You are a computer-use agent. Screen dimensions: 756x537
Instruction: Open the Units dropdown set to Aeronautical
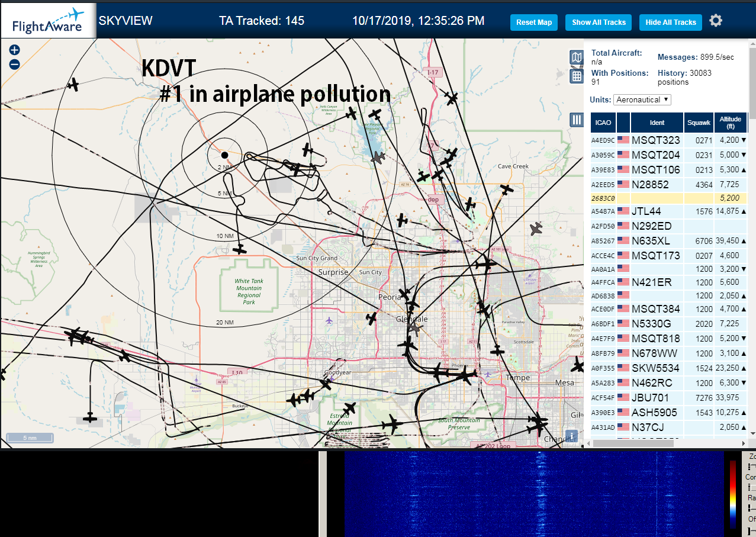click(x=642, y=99)
